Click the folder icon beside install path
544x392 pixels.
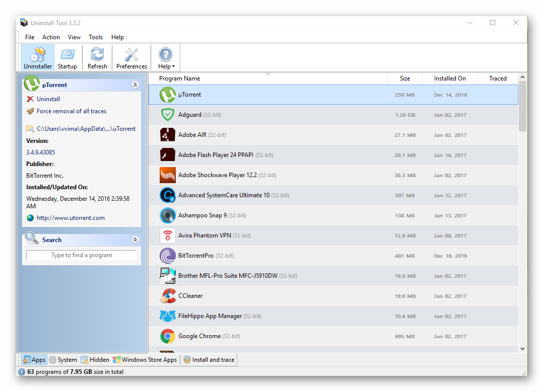point(30,129)
